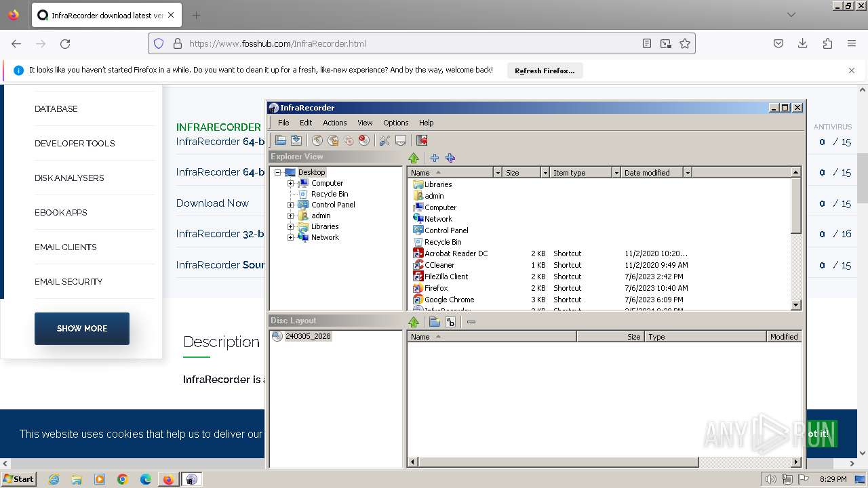Open the Size column dropdown arrow

coord(545,173)
